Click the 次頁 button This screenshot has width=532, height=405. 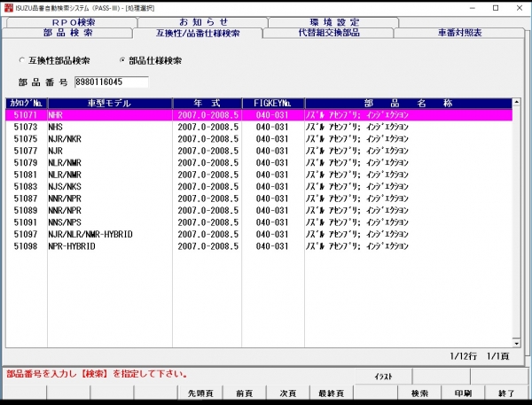tap(287, 393)
